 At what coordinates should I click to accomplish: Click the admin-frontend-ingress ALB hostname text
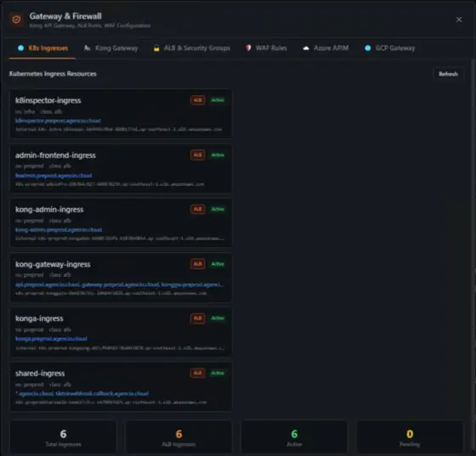(x=110, y=184)
